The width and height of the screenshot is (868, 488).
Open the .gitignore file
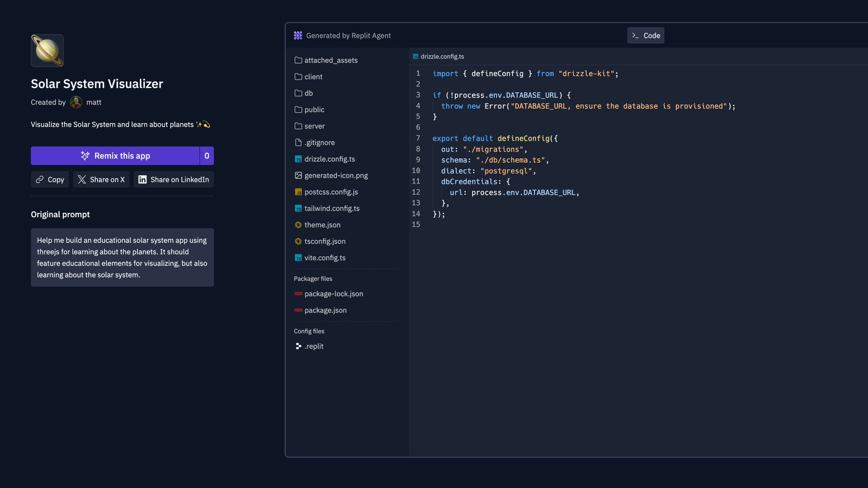coord(315,143)
